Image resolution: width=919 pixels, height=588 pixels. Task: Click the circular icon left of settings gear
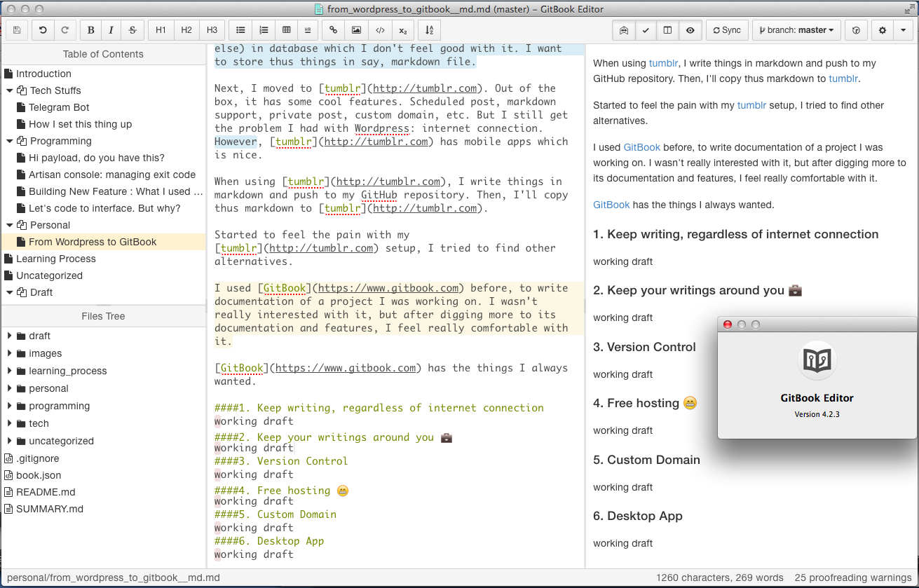click(x=856, y=30)
